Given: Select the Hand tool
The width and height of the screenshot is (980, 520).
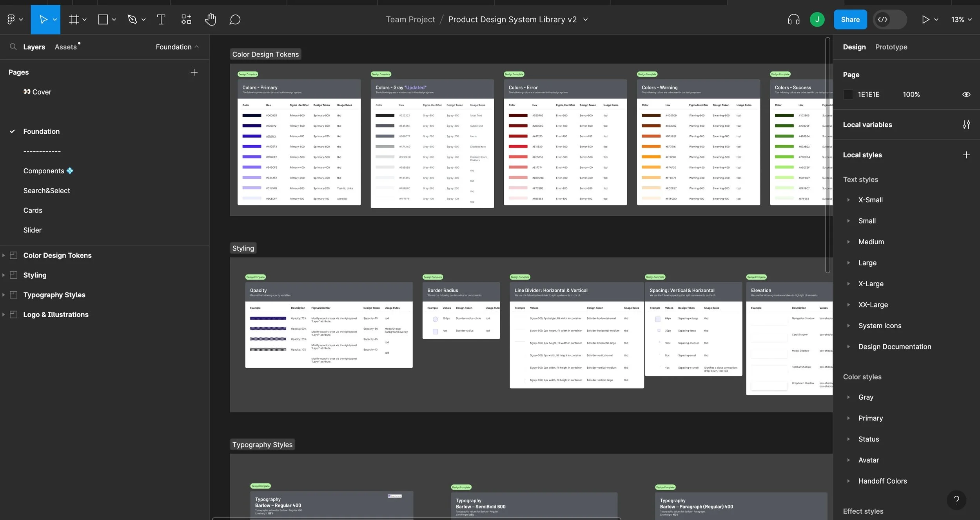Looking at the screenshot, I should pyautogui.click(x=211, y=20).
